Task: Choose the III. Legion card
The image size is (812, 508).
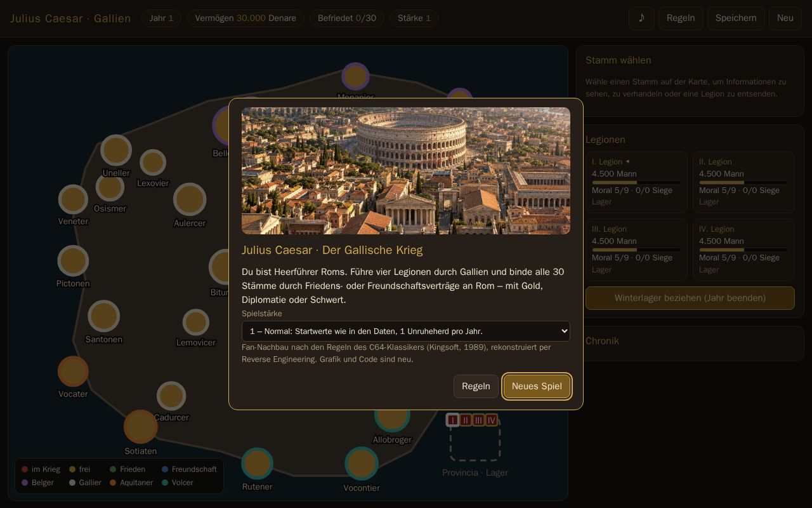Action: [636, 250]
